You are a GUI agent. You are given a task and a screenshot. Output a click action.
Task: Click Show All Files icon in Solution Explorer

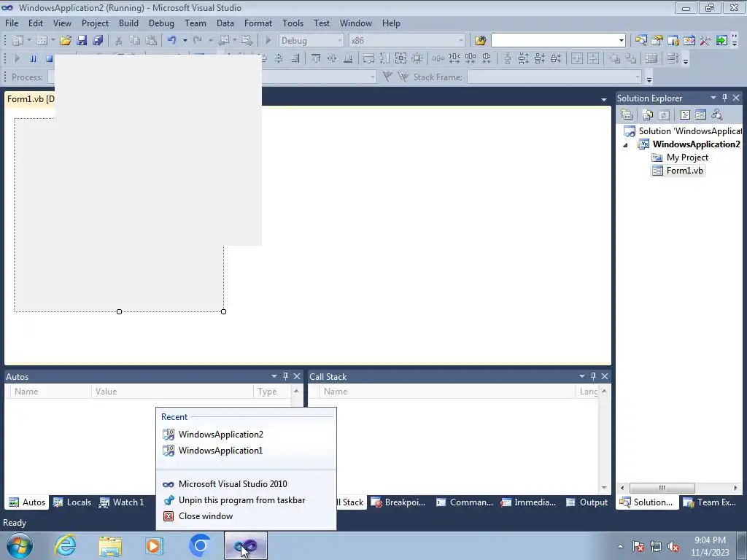coord(648,114)
